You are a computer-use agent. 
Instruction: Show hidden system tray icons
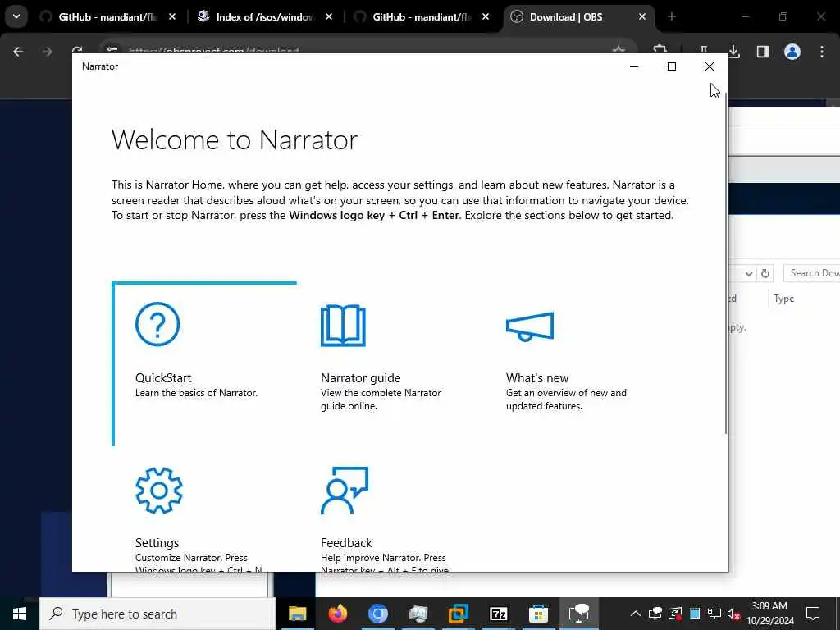coord(636,614)
